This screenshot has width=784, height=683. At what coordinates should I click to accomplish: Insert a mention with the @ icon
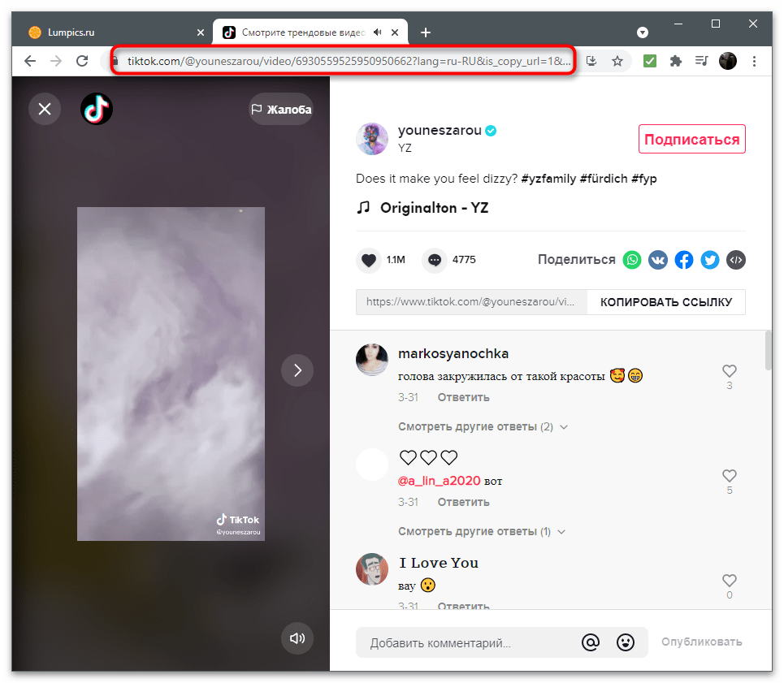(591, 642)
